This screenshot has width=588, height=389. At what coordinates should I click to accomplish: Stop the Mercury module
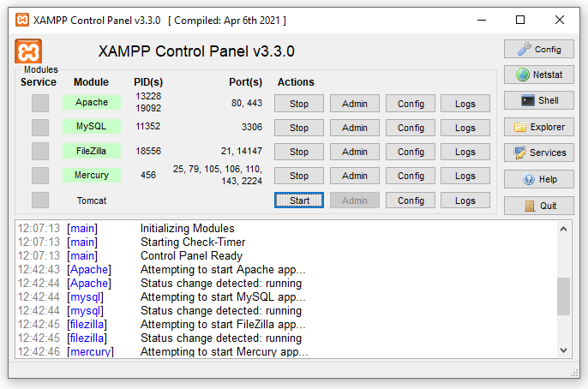pyautogui.click(x=299, y=176)
